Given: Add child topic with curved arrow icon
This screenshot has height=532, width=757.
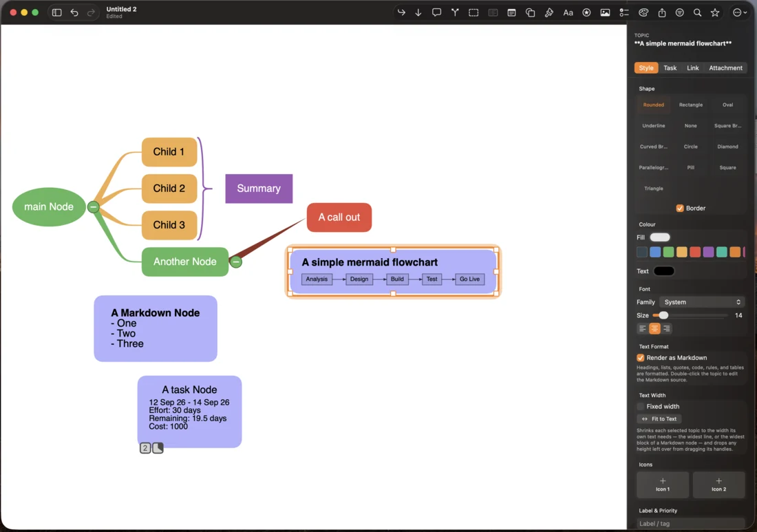Looking at the screenshot, I should click(401, 12).
